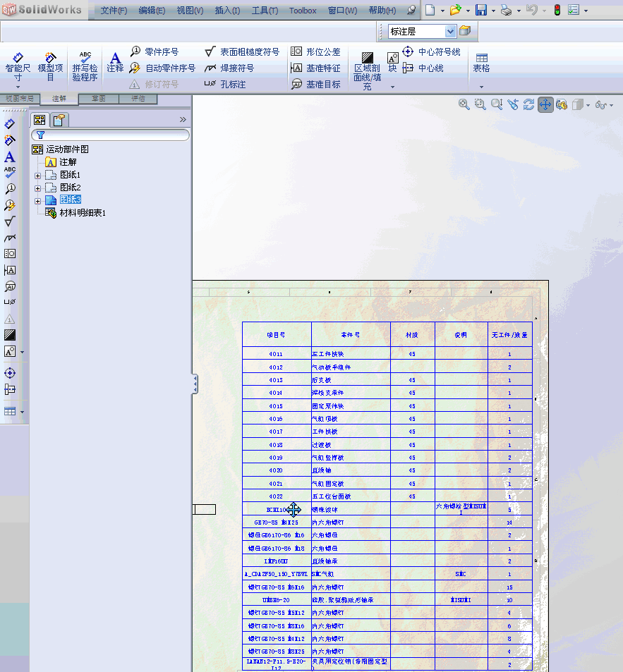Open the 标注层 layer dropdown
Viewport: 623px width, 672px height.
[450, 31]
